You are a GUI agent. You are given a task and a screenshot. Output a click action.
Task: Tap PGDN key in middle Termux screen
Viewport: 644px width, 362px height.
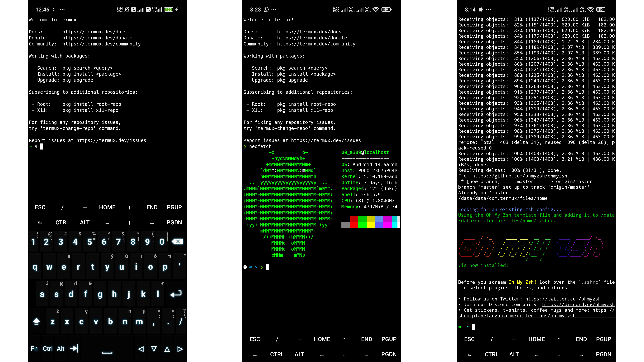[x=389, y=354]
